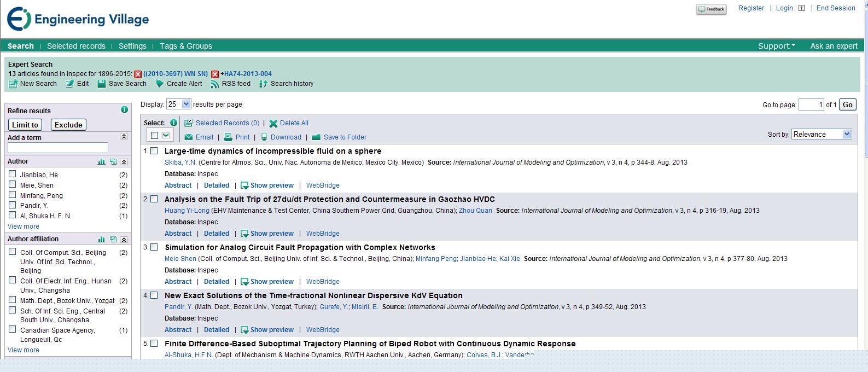
Task: Click the RSS feed icon
Action: 215,84
